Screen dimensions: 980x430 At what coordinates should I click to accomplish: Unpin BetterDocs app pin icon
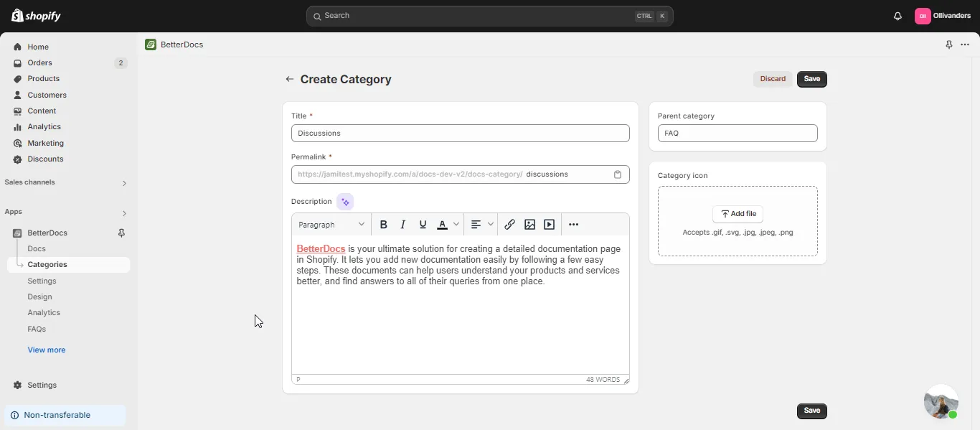[121, 233]
